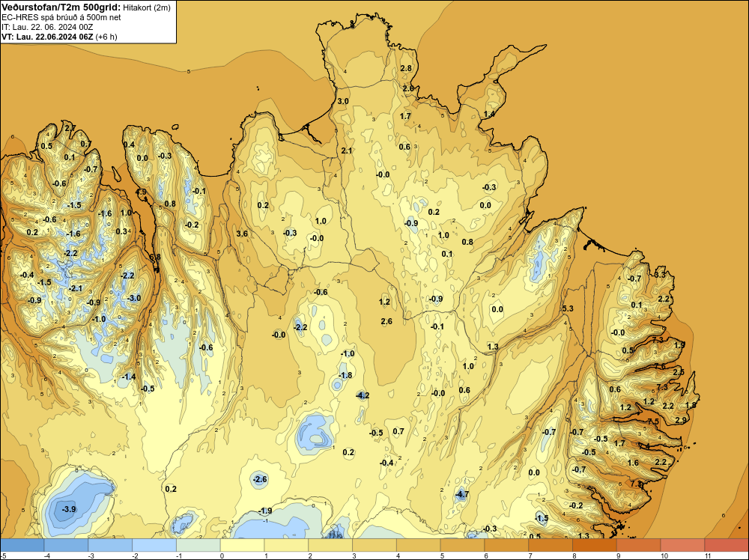Pick the legend color between 5 and 6
The width and height of the screenshot is (749, 560).
coord(462,545)
